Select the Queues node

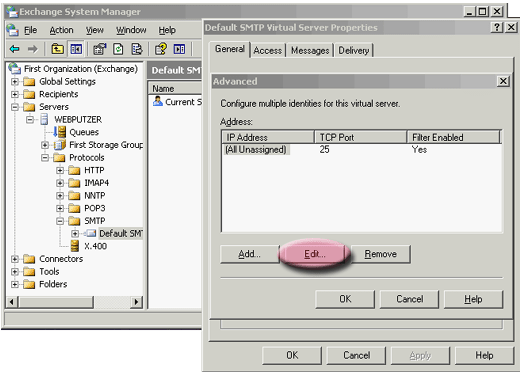click(84, 132)
